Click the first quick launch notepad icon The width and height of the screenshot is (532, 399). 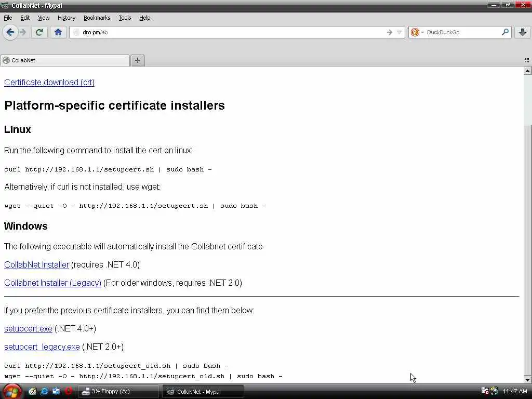coord(32,392)
